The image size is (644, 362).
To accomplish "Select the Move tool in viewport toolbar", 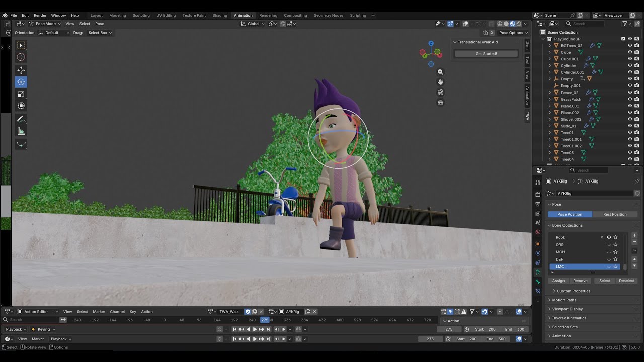I will (x=21, y=70).
